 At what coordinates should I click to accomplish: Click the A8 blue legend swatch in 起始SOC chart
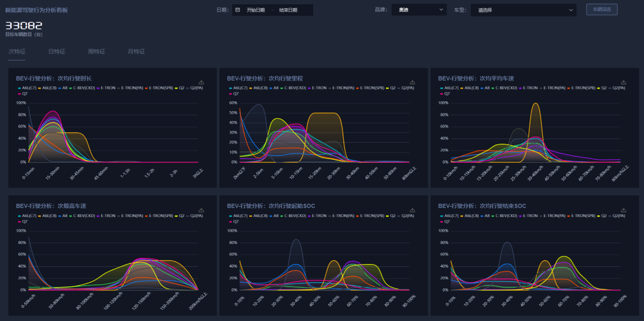(271, 216)
